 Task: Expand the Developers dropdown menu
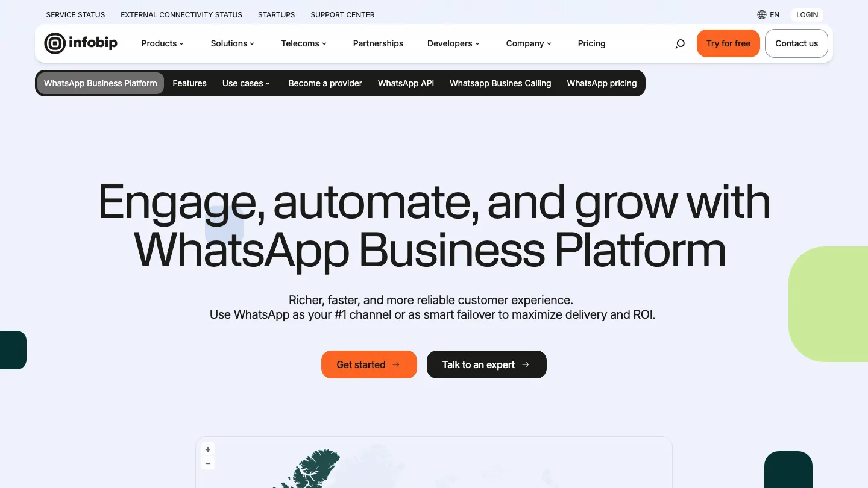tap(453, 43)
